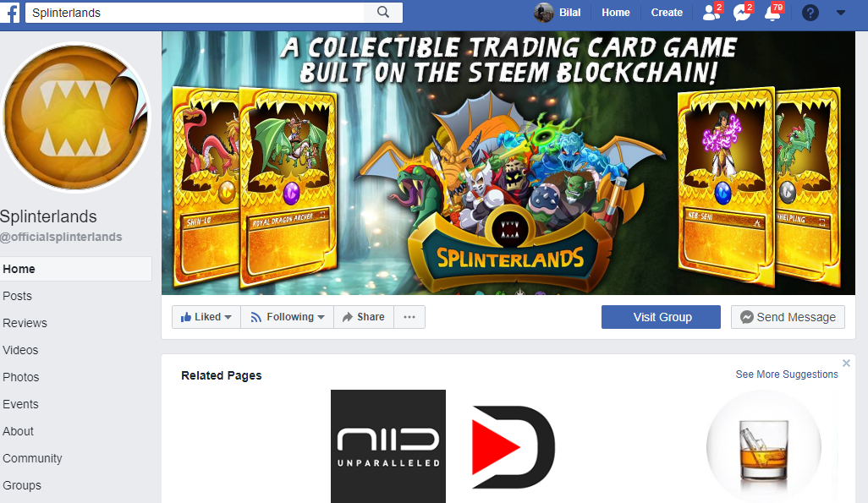Viewport: 868px width, 503px height.
Task: Open the Community section in sidebar
Action: pos(32,458)
